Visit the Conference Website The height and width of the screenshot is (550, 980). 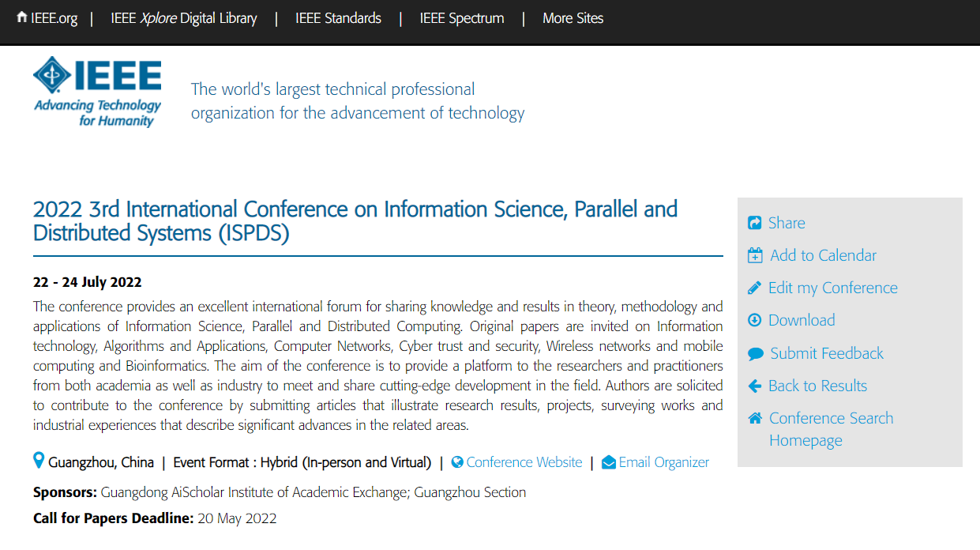(x=524, y=462)
